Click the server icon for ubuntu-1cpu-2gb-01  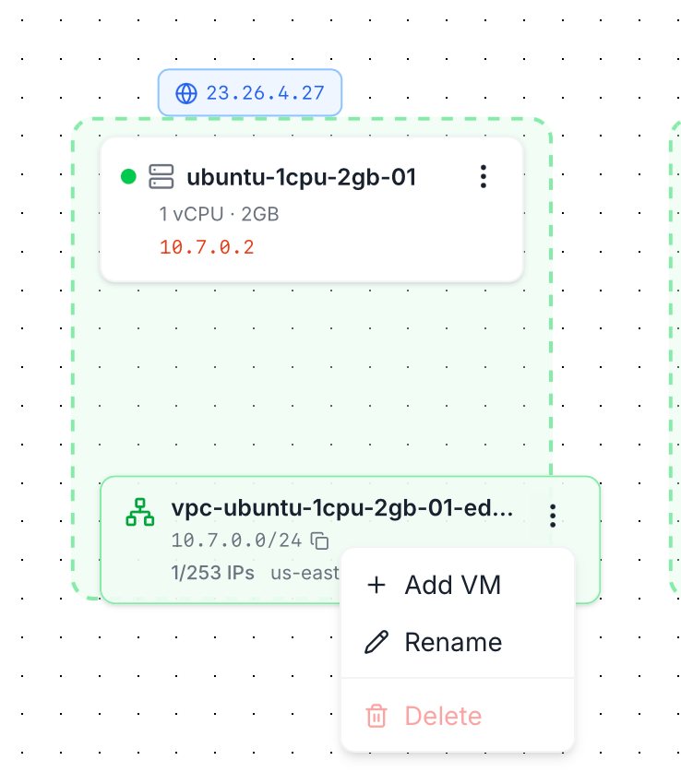(161, 176)
